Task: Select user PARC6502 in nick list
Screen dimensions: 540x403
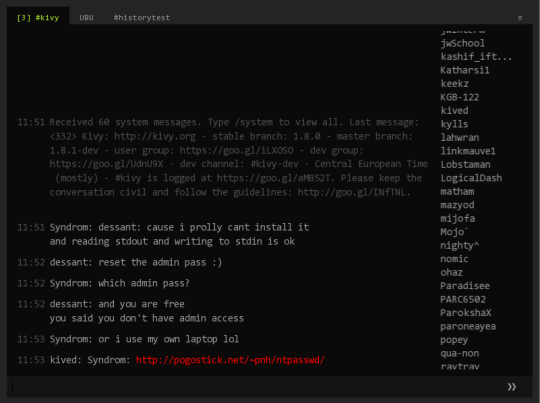Action: pos(463,299)
